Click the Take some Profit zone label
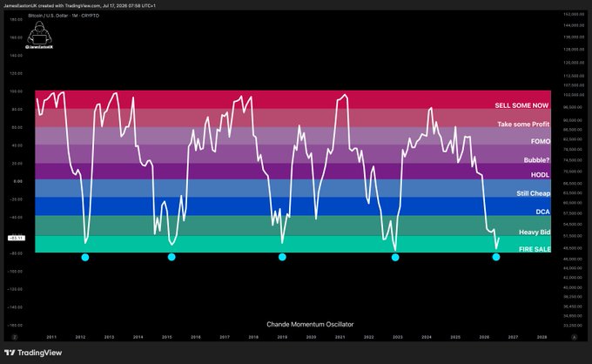The image size is (592, 364). pyautogui.click(x=523, y=125)
